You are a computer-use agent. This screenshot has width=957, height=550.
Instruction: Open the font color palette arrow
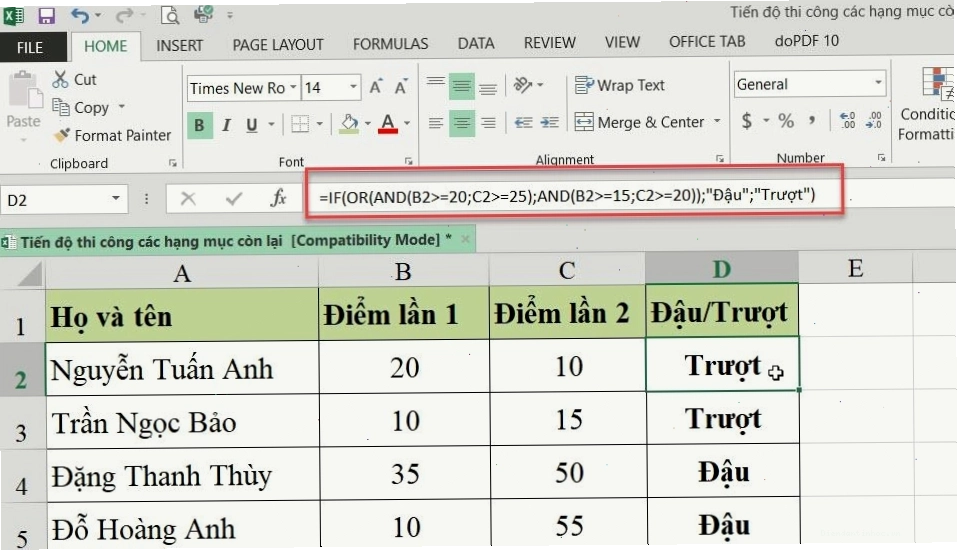coord(406,124)
